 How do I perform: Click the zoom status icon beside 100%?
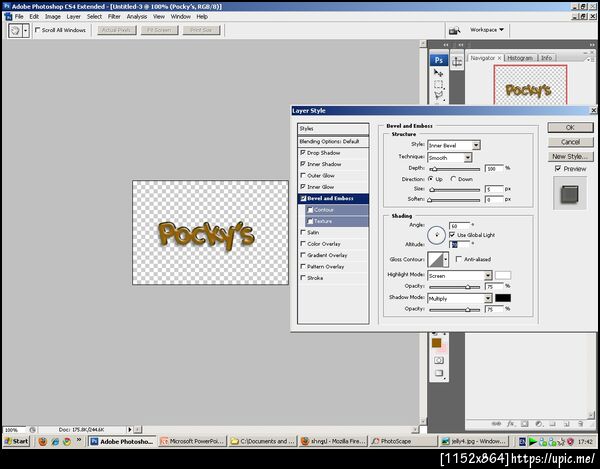click(33, 430)
